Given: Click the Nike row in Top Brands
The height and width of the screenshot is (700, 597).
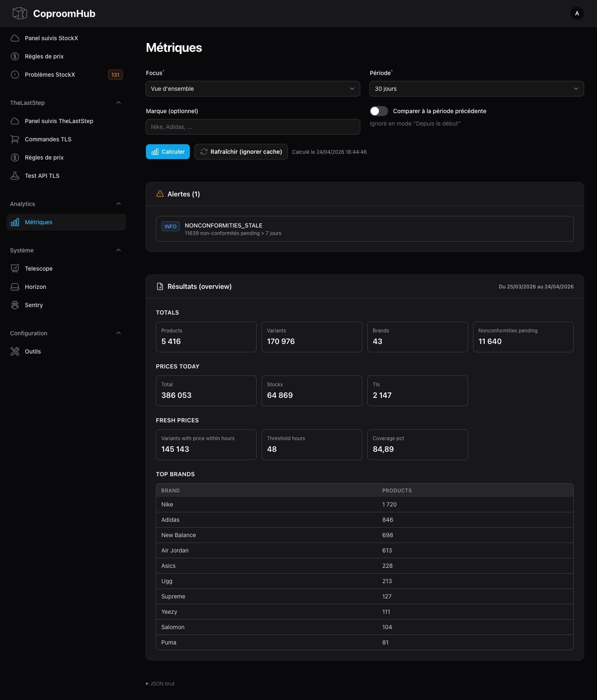Looking at the screenshot, I should point(365,504).
